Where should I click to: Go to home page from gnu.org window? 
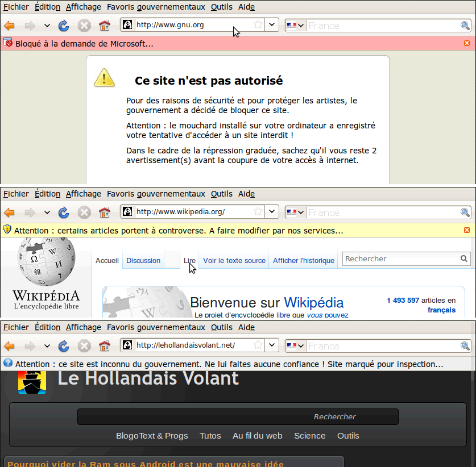(105, 26)
